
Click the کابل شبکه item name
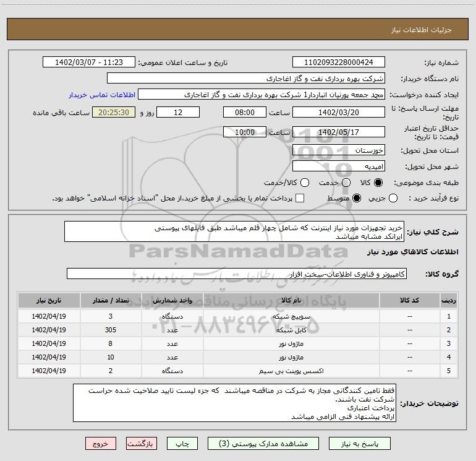291,330
